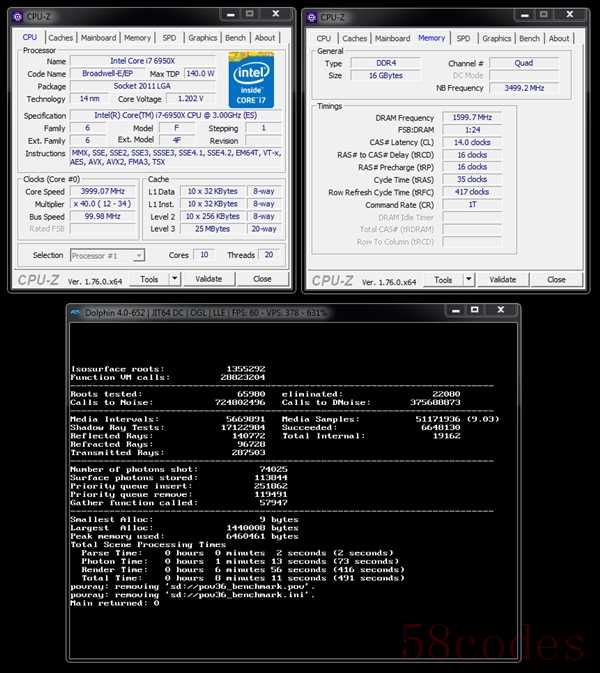Click Max TDP value '140.0 W'
Viewport: 600px width, 673px height.
click(x=200, y=73)
